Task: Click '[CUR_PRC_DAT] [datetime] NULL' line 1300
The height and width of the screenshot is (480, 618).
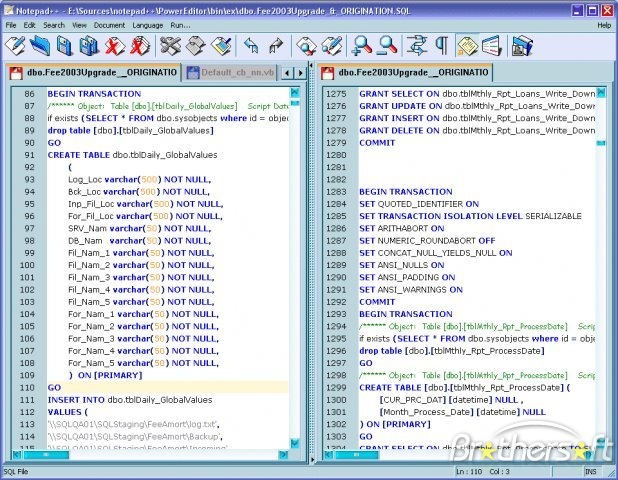Action: [451, 400]
